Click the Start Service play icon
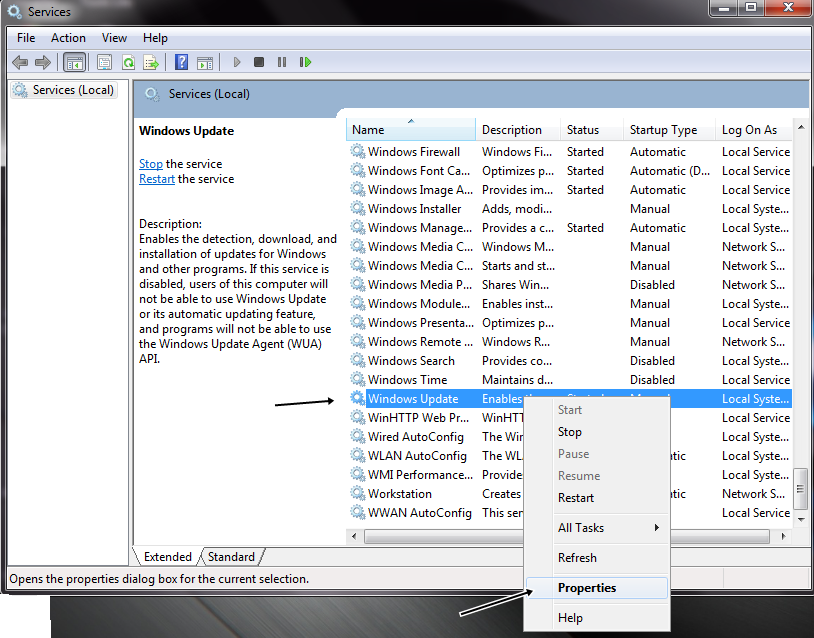The image size is (814, 638). (237, 62)
